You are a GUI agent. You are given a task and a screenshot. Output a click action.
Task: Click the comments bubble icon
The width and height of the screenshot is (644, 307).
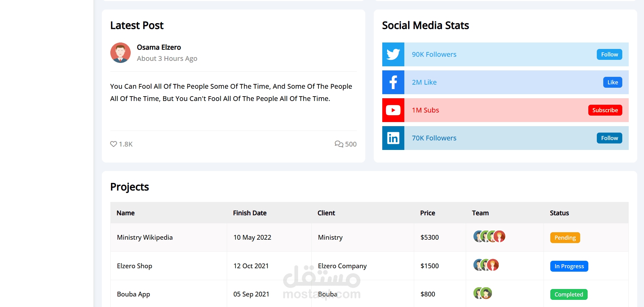(338, 144)
